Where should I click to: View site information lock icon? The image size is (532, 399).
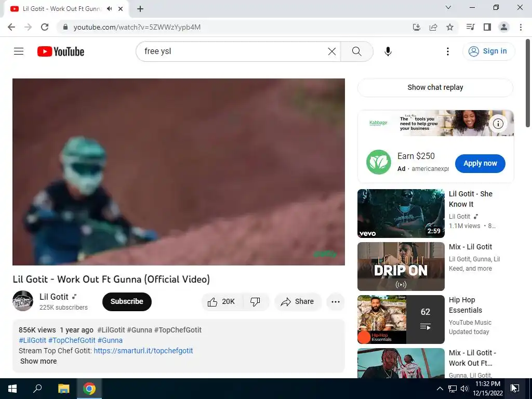pyautogui.click(x=65, y=27)
